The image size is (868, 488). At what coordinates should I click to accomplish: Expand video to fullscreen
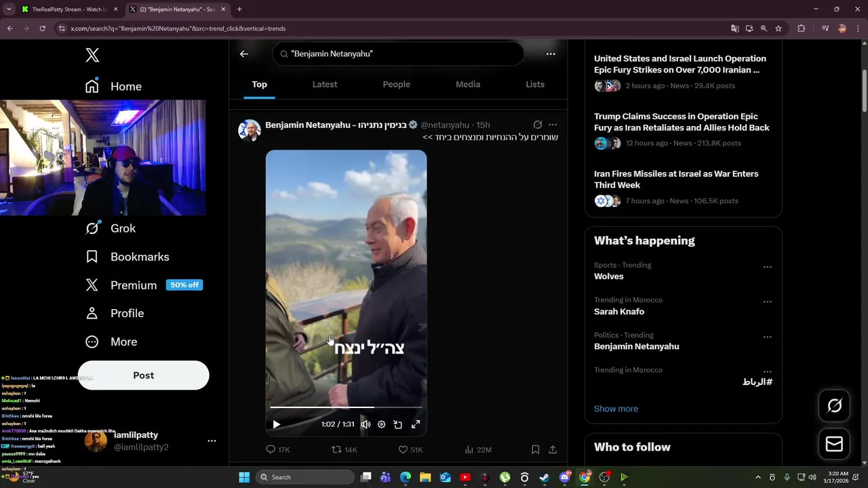tap(416, 424)
